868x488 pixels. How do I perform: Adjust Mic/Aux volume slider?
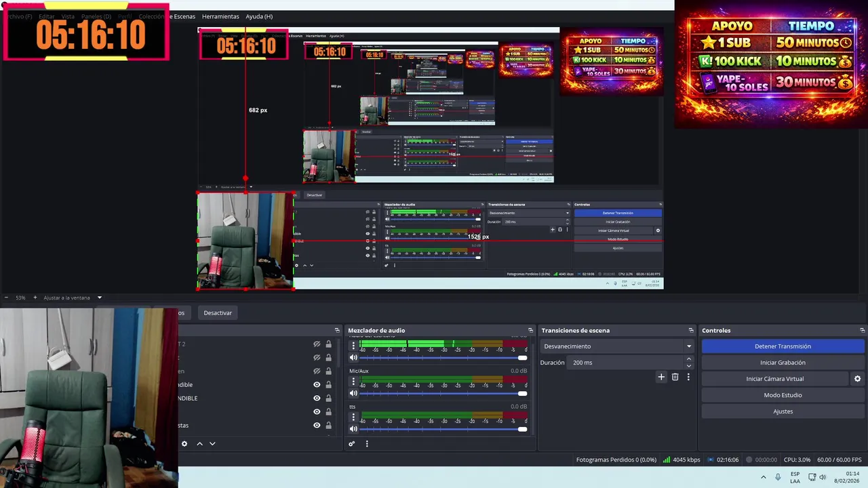(443, 393)
